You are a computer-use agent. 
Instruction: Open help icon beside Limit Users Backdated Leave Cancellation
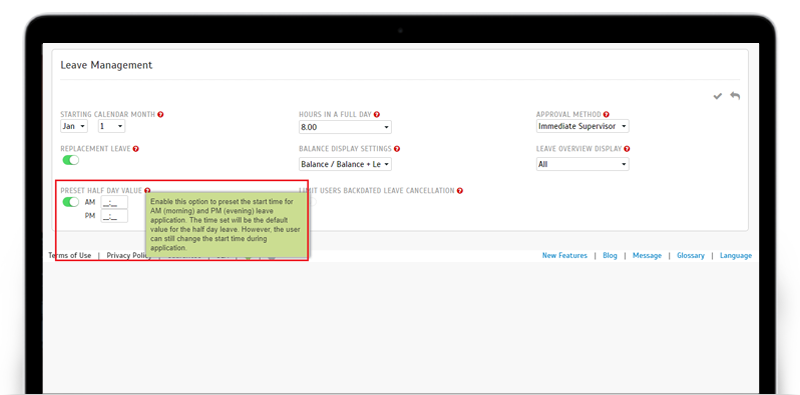point(460,191)
